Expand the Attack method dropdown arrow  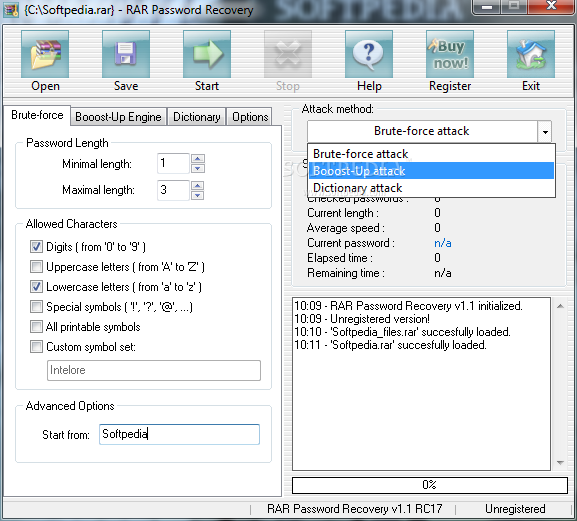click(545, 131)
